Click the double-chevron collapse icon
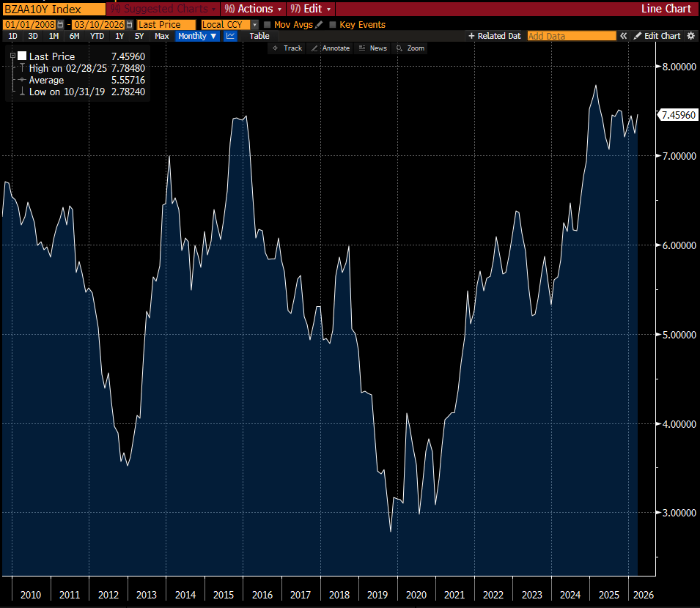Screen dimensions: 700x608 623,36
